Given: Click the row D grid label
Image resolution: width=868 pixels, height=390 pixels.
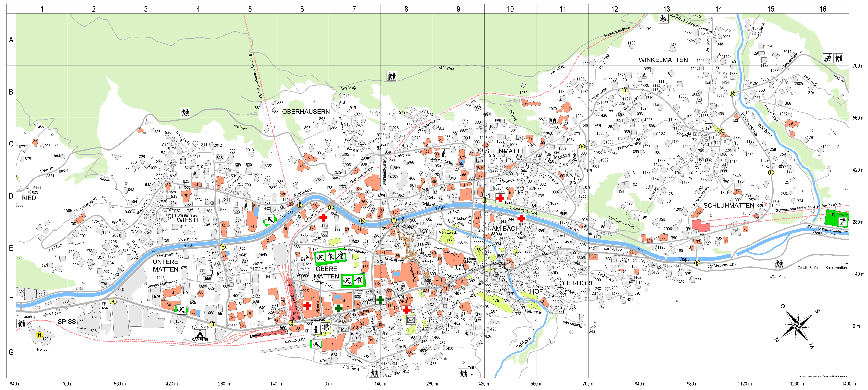Looking at the screenshot, I should pos(11,196).
